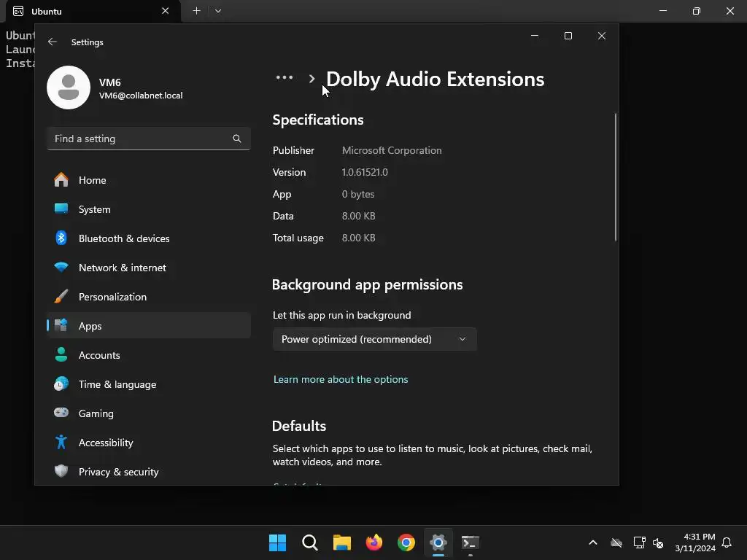Minimize the Settings window
Image resolution: width=747 pixels, height=560 pixels.
[x=535, y=36]
